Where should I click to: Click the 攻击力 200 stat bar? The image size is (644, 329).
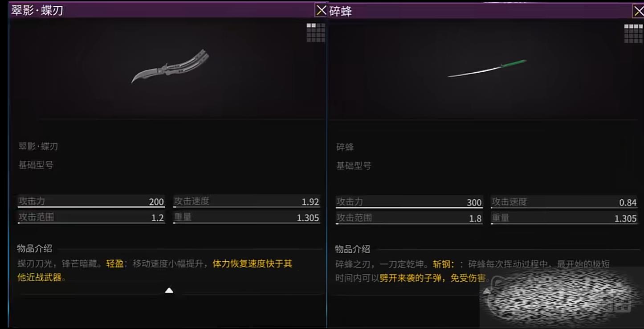coord(91,202)
